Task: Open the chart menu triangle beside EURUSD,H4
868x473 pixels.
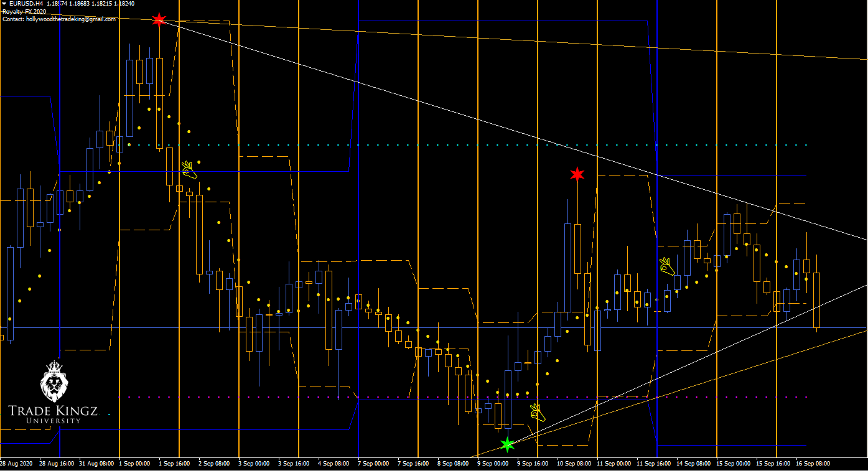Action: (x=4, y=4)
